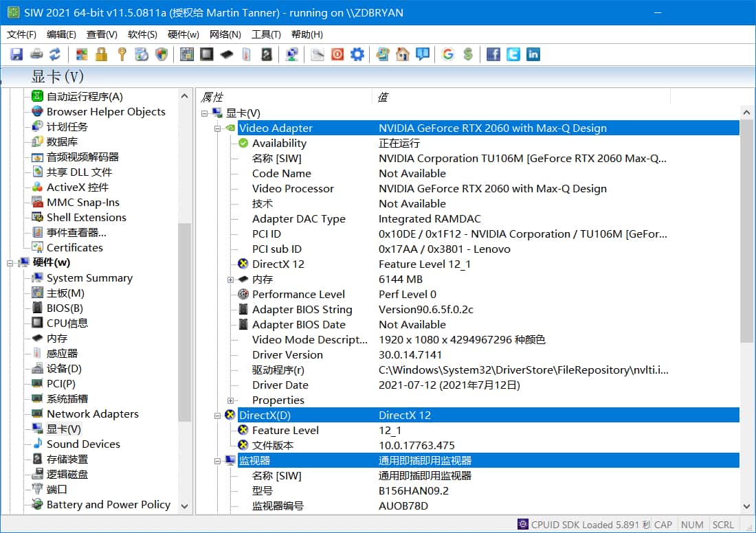This screenshot has width=756, height=533.
Task: Select Shell Extensions in the tree
Action: click(87, 217)
